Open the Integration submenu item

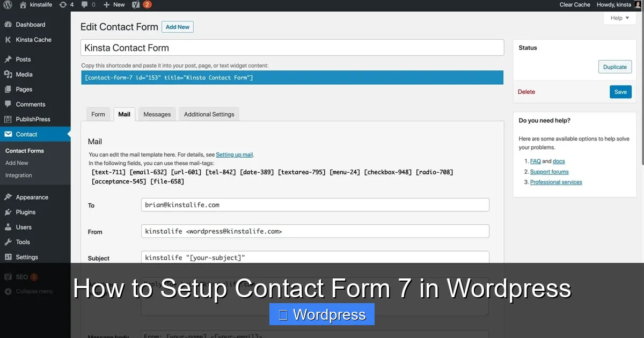(x=19, y=175)
